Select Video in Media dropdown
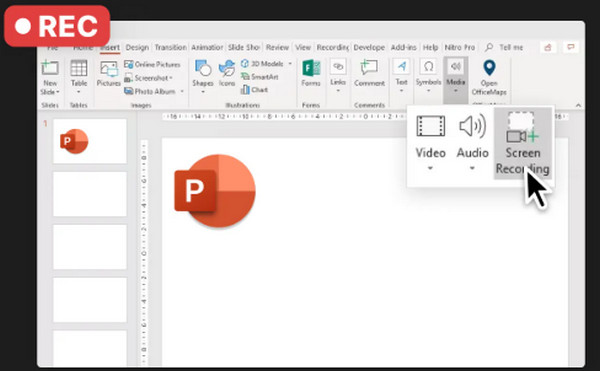Image resolution: width=600 pixels, height=371 pixels. pyautogui.click(x=430, y=138)
